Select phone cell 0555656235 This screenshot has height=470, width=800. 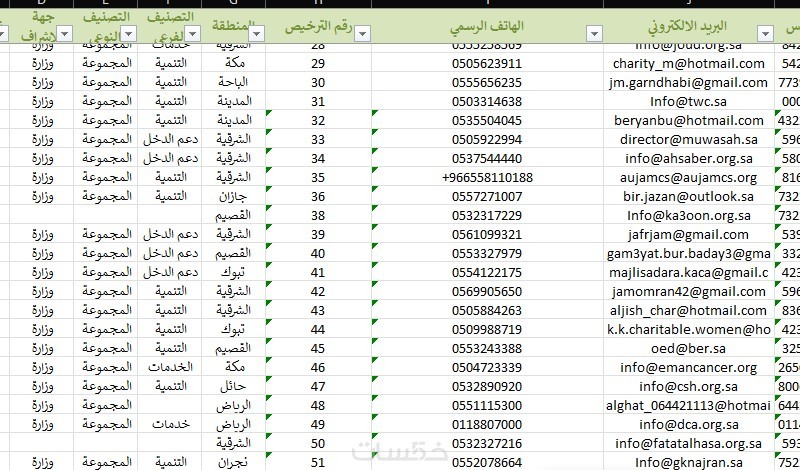pos(487,82)
